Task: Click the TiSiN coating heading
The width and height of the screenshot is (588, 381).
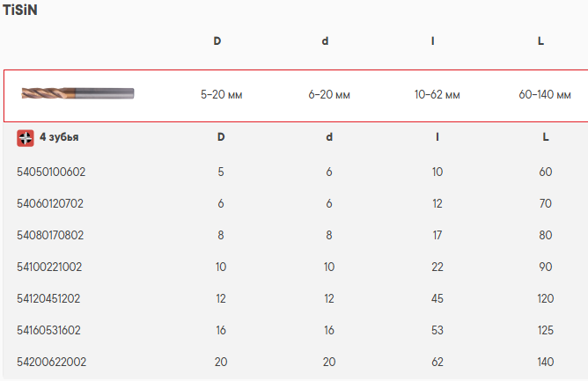Action: 20,11
